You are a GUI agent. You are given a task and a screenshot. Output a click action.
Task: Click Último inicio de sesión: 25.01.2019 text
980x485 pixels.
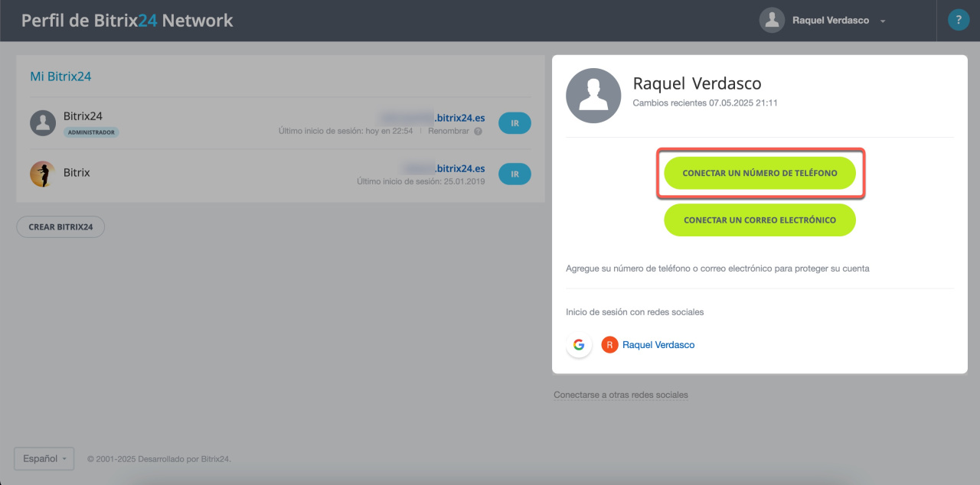tap(420, 182)
